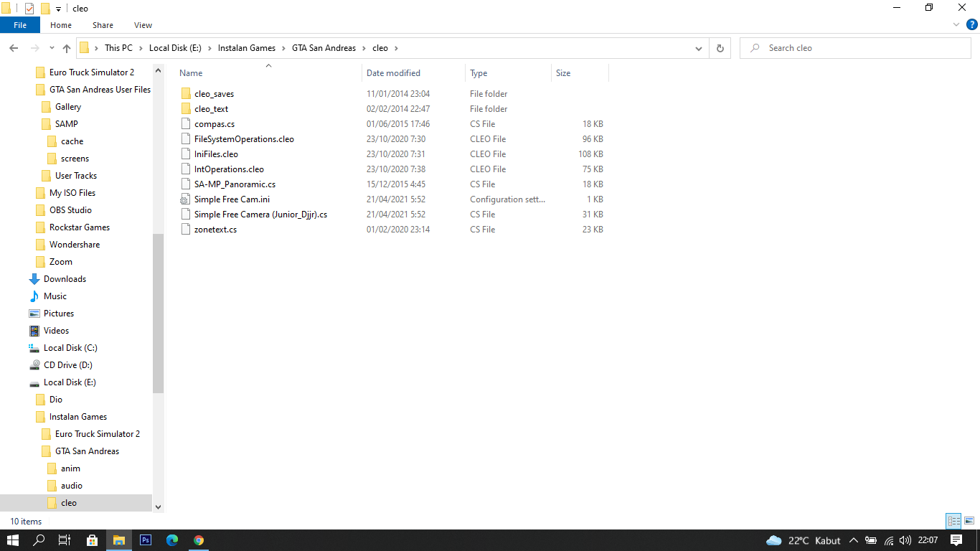980x551 pixels.
Task: Click Instalan Games in the address breadcrumb
Action: pos(247,48)
